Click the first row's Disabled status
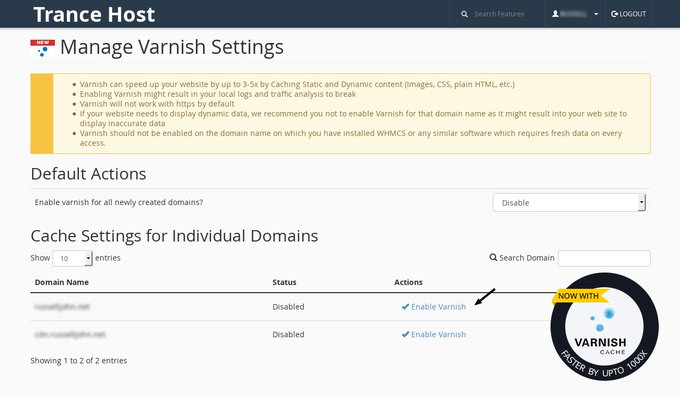Viewport: 680px width, 396px height. (288, 307)
